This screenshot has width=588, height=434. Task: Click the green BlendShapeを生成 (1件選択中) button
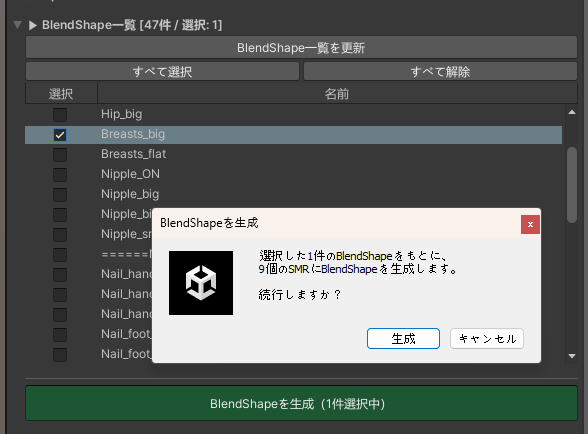coord(301,404)
